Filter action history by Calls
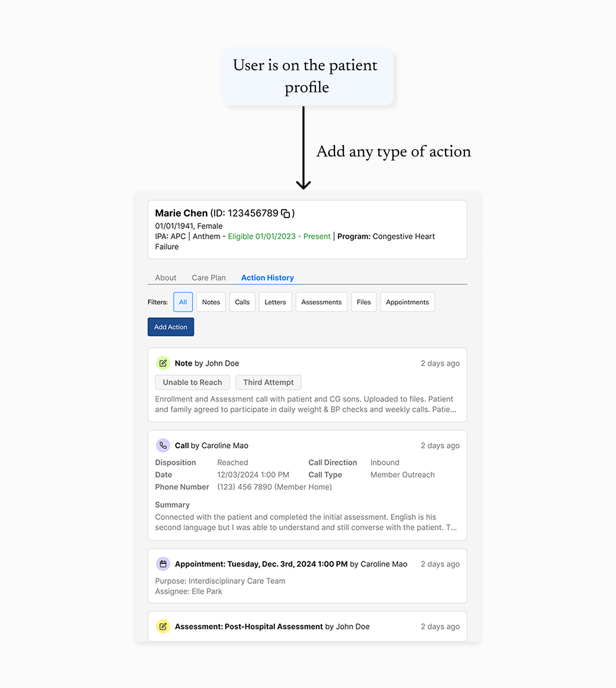This screenshot has width=616, height=688. click(242, 302)
